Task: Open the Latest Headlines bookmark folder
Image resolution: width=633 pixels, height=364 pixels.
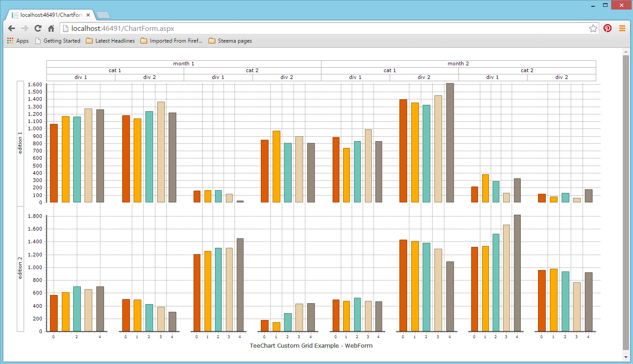Action: coord(110,41)
